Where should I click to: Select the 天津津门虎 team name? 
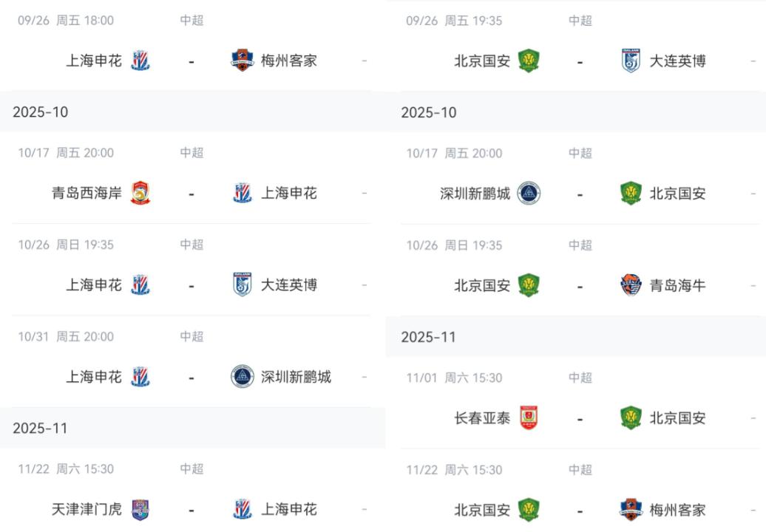tap(87, 510)
